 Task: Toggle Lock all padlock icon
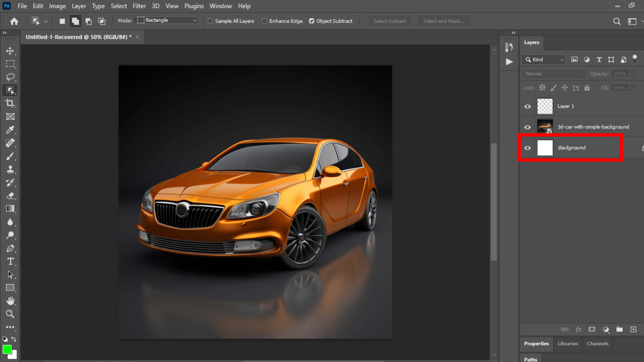(x=587, y=88)
